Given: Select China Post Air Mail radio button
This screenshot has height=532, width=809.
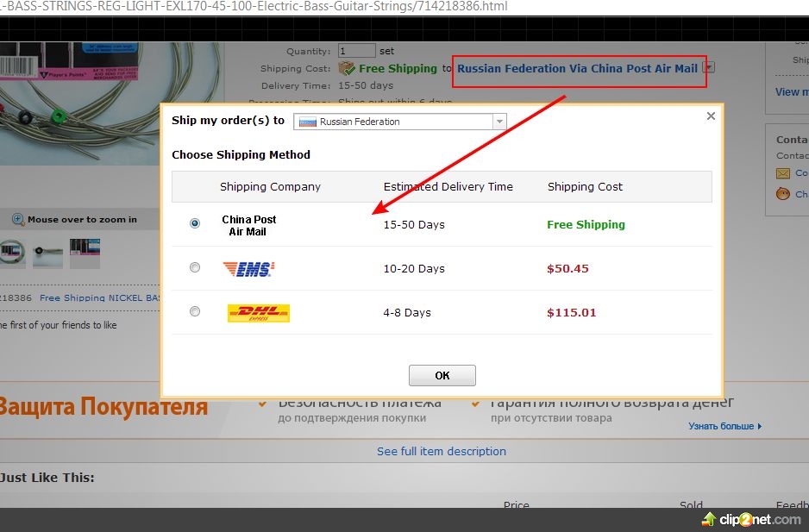Looking at the screenshot, I should click(x=195, y=223).
